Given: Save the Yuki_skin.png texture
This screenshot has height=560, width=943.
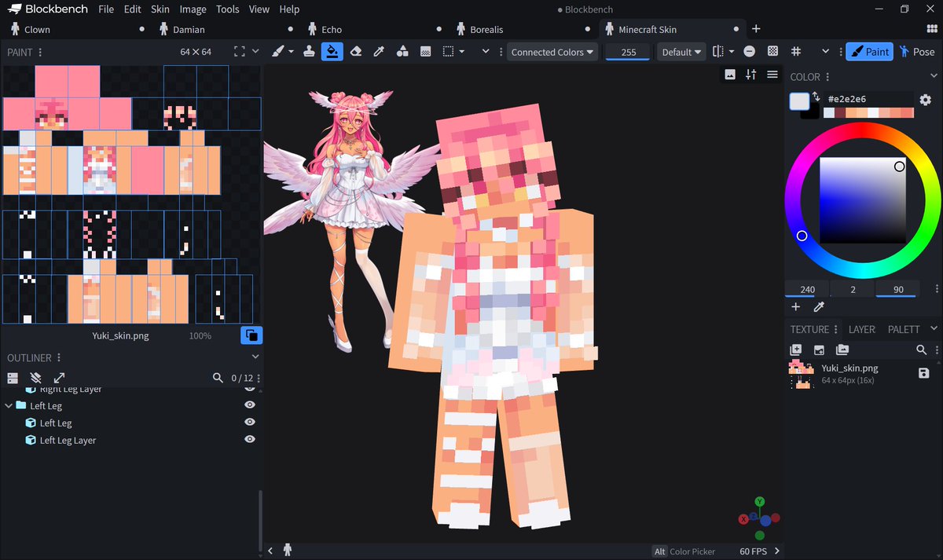Looking at the screenshot, I should coord(923,373).
